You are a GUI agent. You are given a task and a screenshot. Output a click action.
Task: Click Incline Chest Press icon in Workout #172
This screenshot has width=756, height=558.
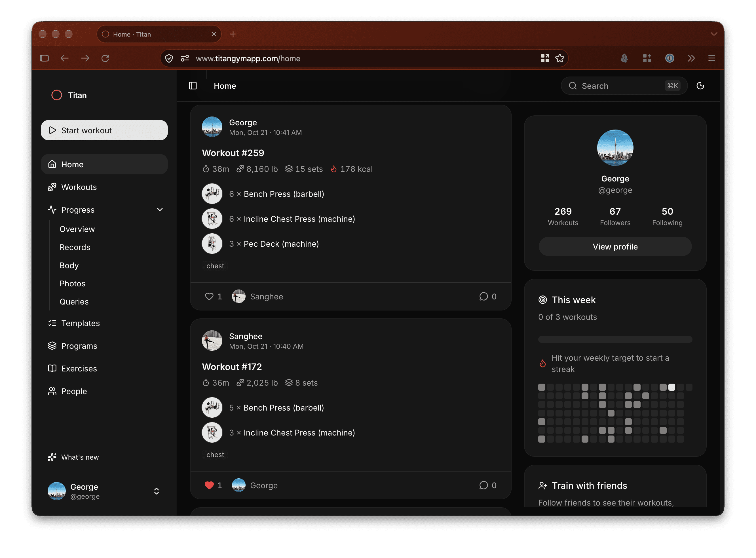click(212, 433)
